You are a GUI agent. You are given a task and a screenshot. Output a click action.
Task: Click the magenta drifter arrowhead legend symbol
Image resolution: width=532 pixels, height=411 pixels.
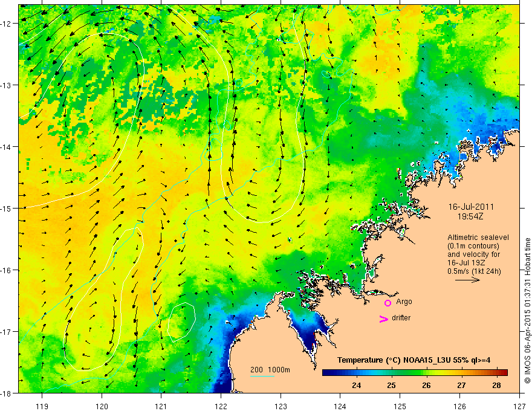click(383, 319)
